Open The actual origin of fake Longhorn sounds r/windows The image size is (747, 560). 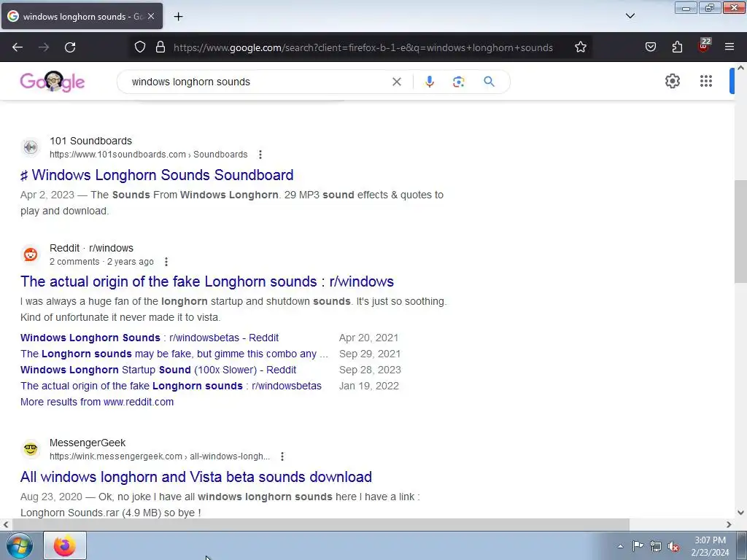(x=206, y=282)
